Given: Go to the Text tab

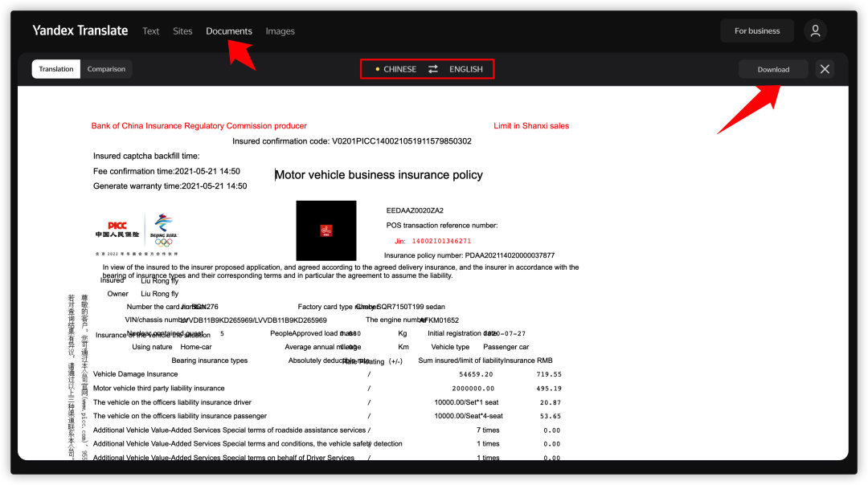Looking at the screenshot, I should coord(151,31).
